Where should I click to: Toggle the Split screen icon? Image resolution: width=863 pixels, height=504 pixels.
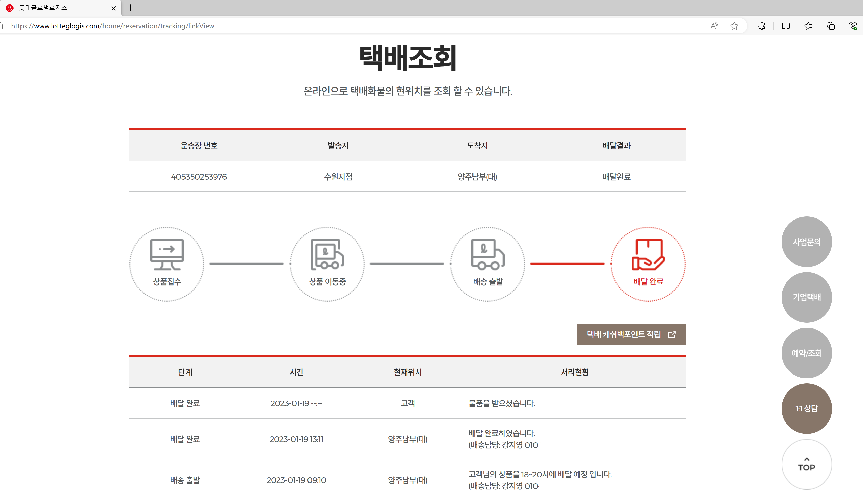tap(786, 26)
